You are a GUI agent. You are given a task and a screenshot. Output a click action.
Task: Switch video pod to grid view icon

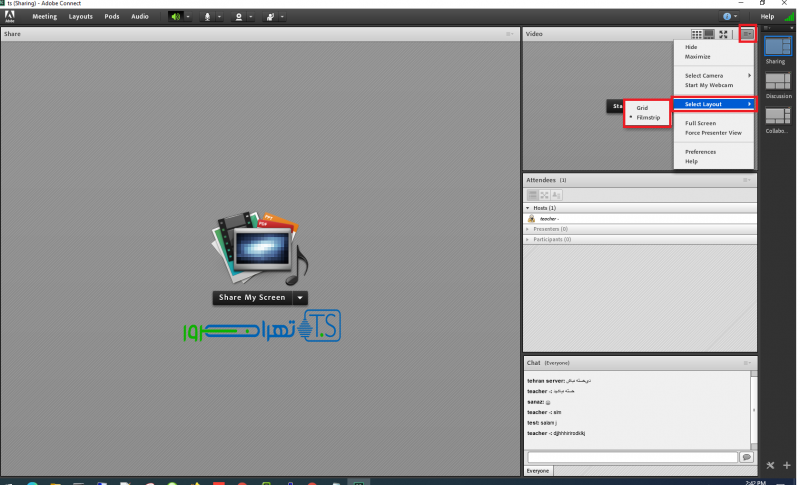coord(697,34)
